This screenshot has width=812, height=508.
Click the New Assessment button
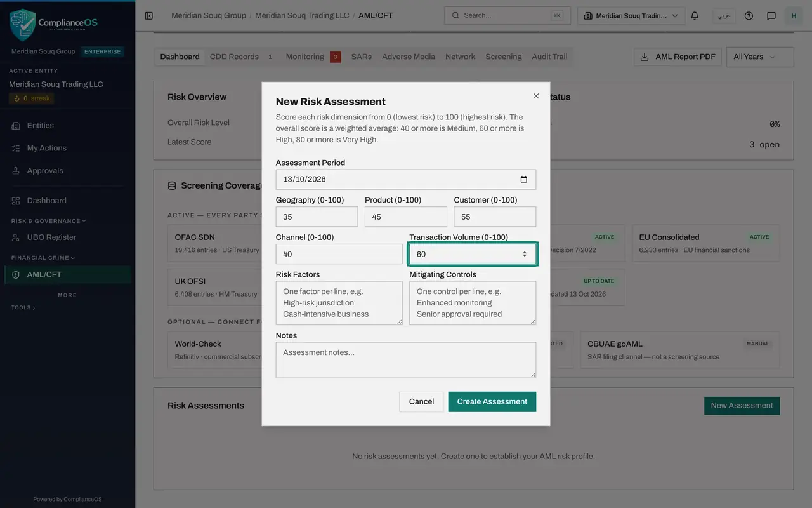click(742, 406)
